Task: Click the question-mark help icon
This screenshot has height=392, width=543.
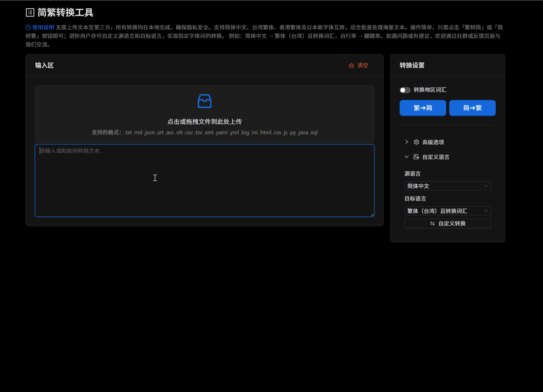Action: point(28,28)
